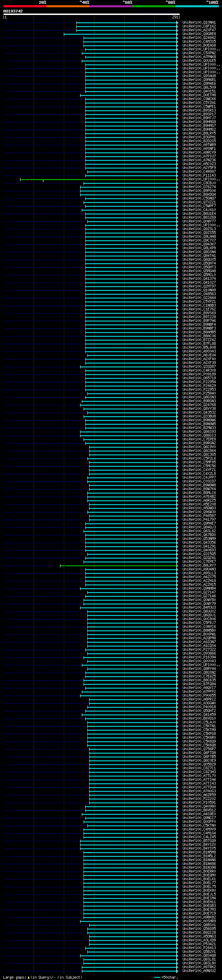
Task: Select the UniRef100_Q8S4Q8 label
Action: click(x=199, y=956)
